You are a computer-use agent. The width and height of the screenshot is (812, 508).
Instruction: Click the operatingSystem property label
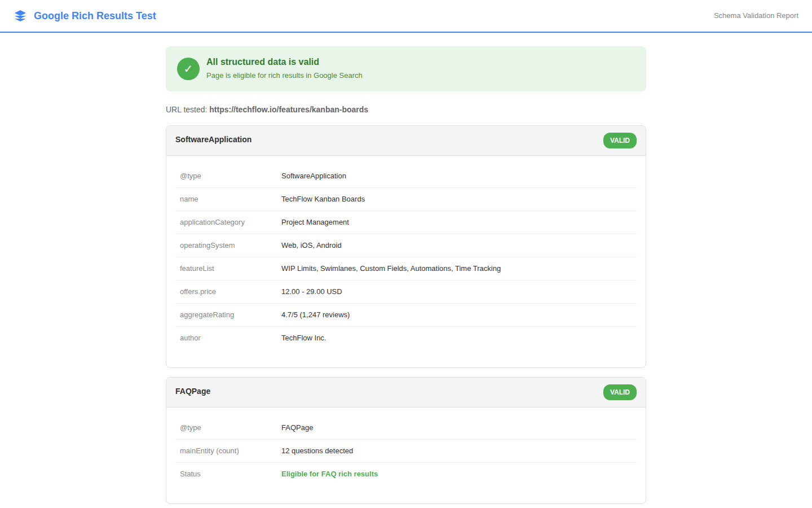point(207,246)
